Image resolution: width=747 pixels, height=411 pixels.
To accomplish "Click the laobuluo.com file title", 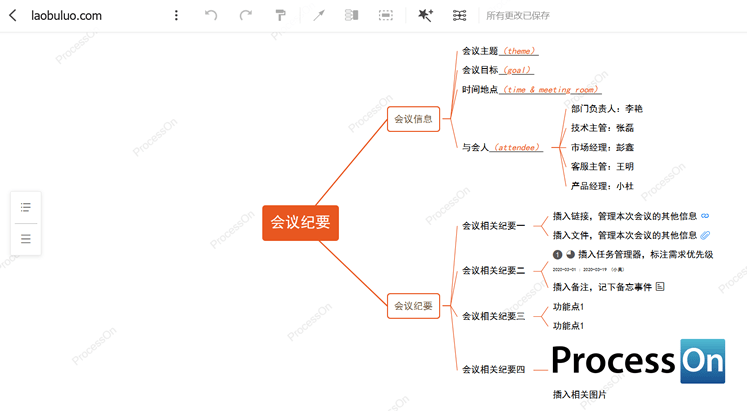I will [66, 16].
